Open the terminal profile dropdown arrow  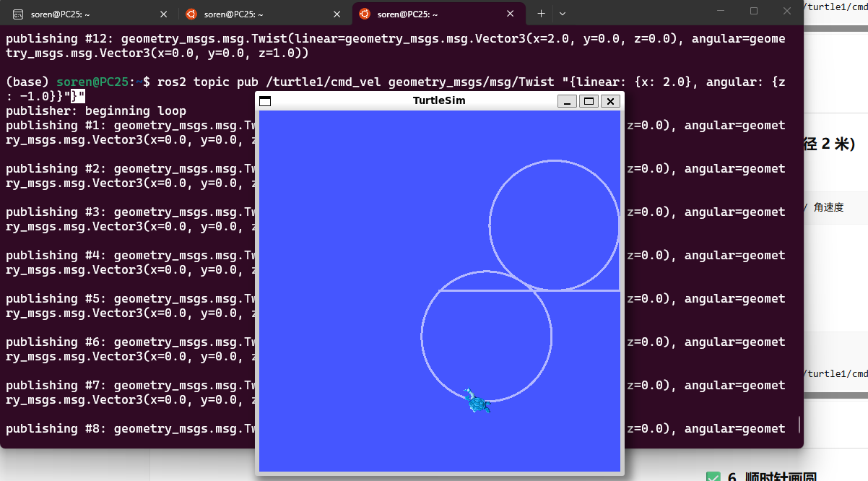[x=563, y=13]
